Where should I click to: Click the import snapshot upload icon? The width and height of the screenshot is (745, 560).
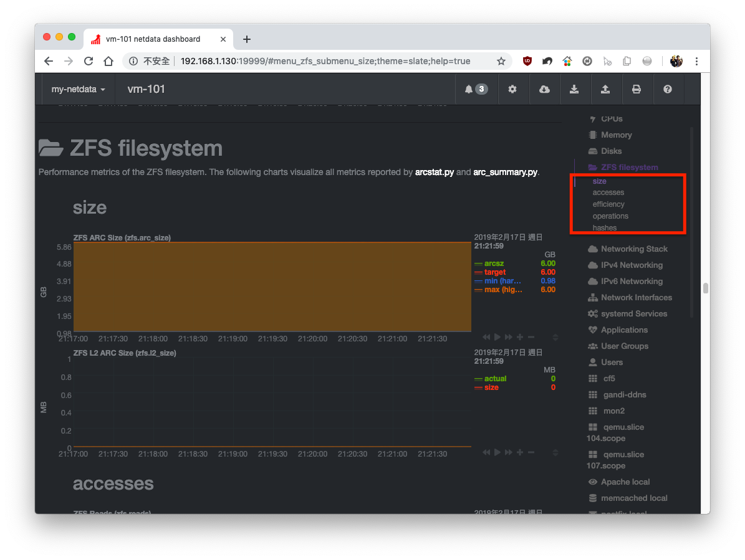click(605, 89)
